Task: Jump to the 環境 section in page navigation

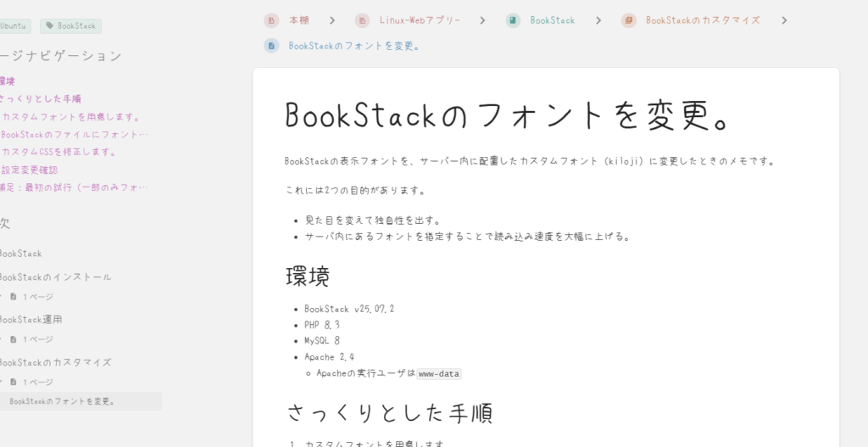Action: point(7,81)
